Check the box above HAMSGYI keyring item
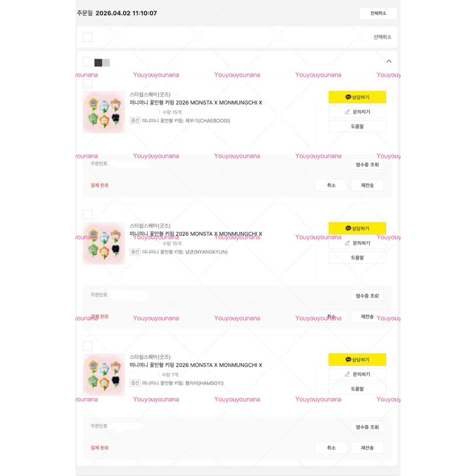The width and height of the screenshot is (476, 476). [x=87, y=346]
